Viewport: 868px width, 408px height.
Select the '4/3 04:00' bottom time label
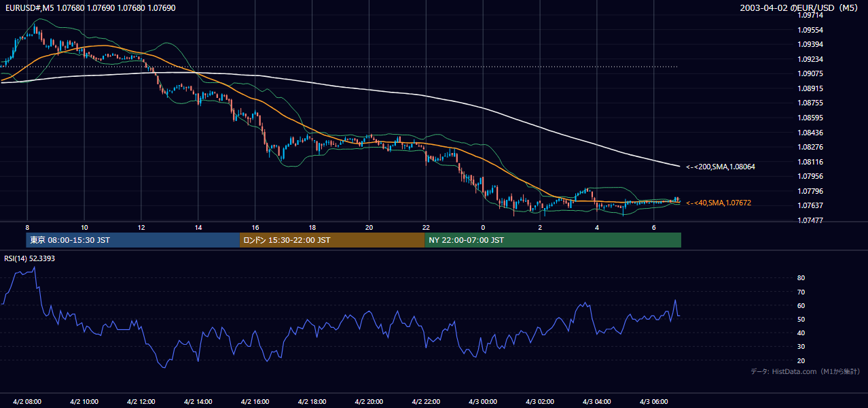click(x=598, y=401)
